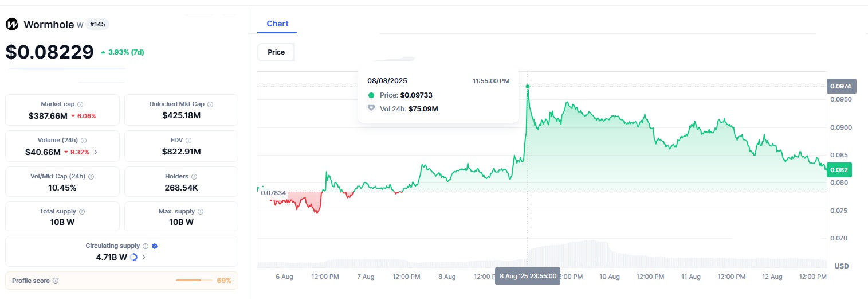Viewport: 868px width, 299px height.
Task: Click the $0.08229 price value
Action: 49,52
